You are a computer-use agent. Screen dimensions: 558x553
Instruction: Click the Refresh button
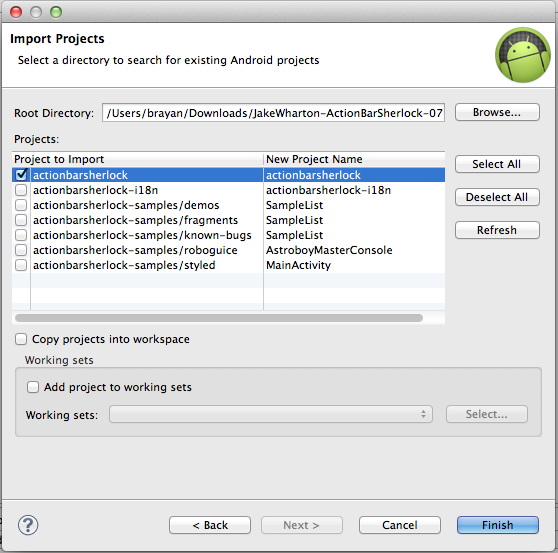pyautogui.click(x=497, y=230)
